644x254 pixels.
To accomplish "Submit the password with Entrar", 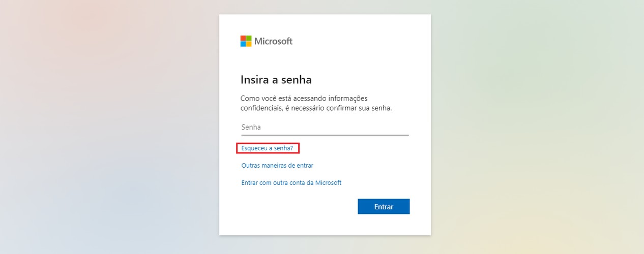I will [384, 207].
